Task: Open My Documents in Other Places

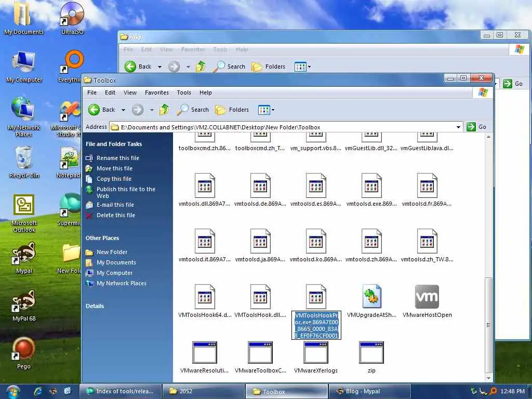Action: [116, 262]
